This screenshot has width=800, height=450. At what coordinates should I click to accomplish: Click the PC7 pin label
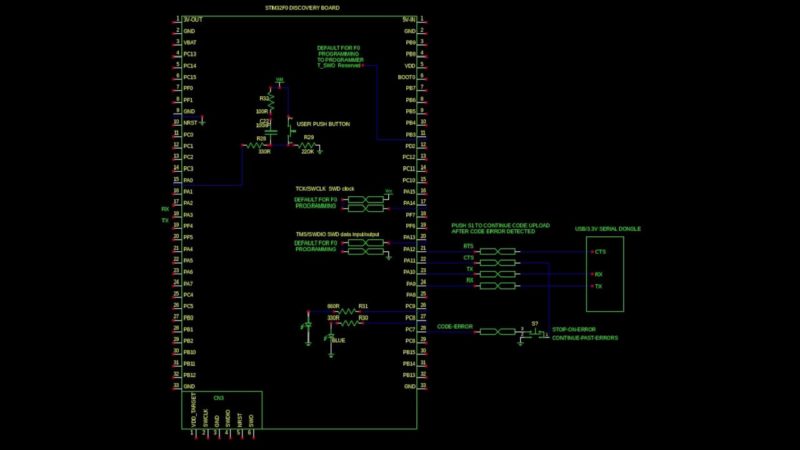click(x=411, y=329)
